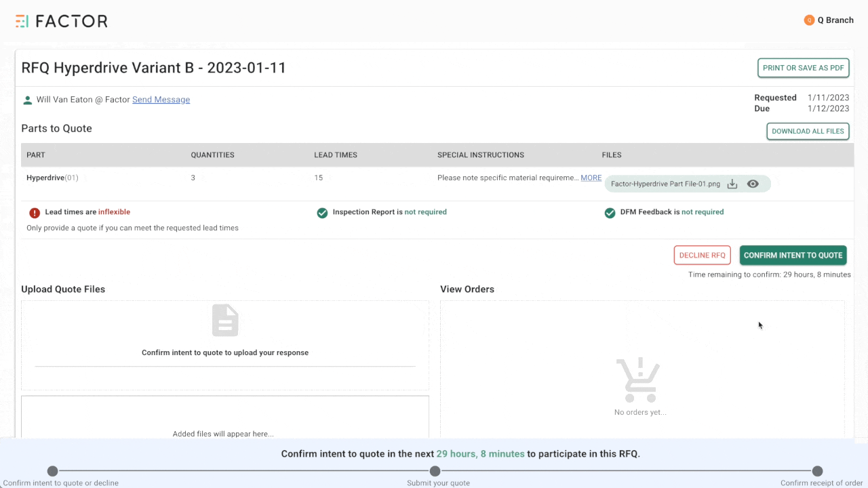Preview the Hyperdrive part file with eye icon
The height and width of the screenshot is (488, 868).
pos(753,184)
